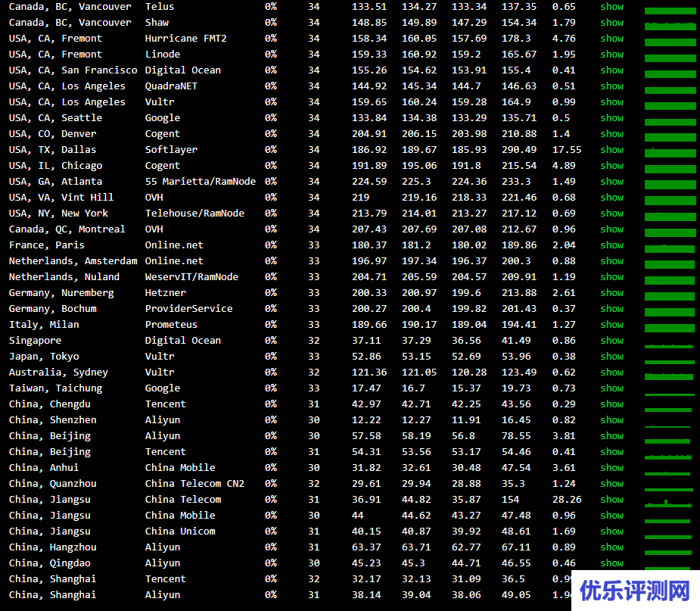Click latency graph for Prometeus Milan
This screenshot has width=700, height=611.
pyautogui.click(x=669, y=326)
